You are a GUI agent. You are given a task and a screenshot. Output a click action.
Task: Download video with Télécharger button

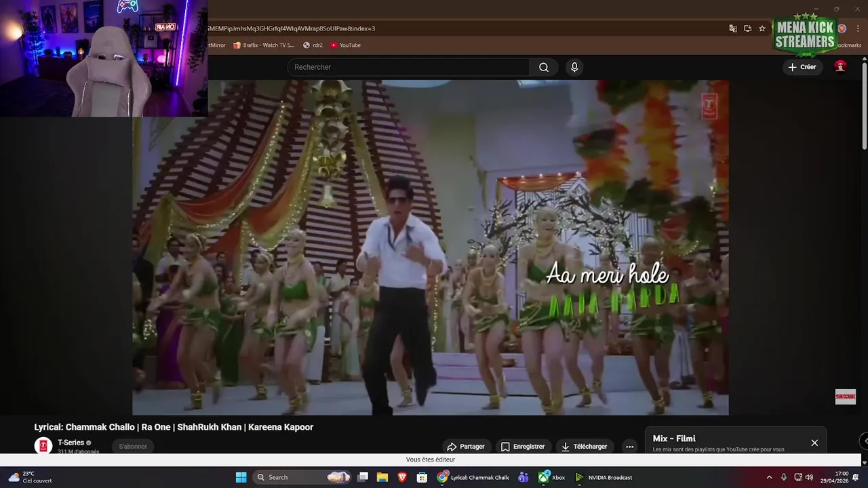(584, 447)
